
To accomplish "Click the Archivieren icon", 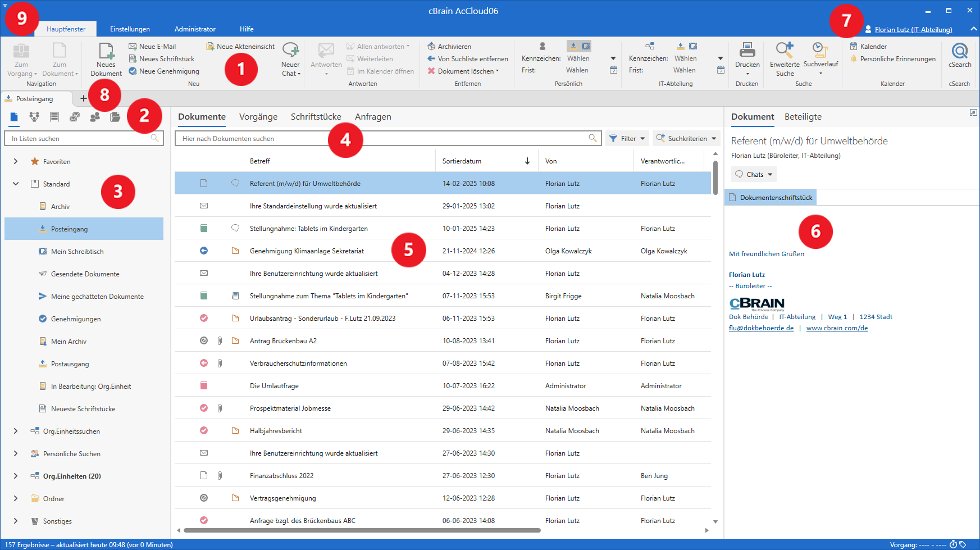I will click(431, 46).
